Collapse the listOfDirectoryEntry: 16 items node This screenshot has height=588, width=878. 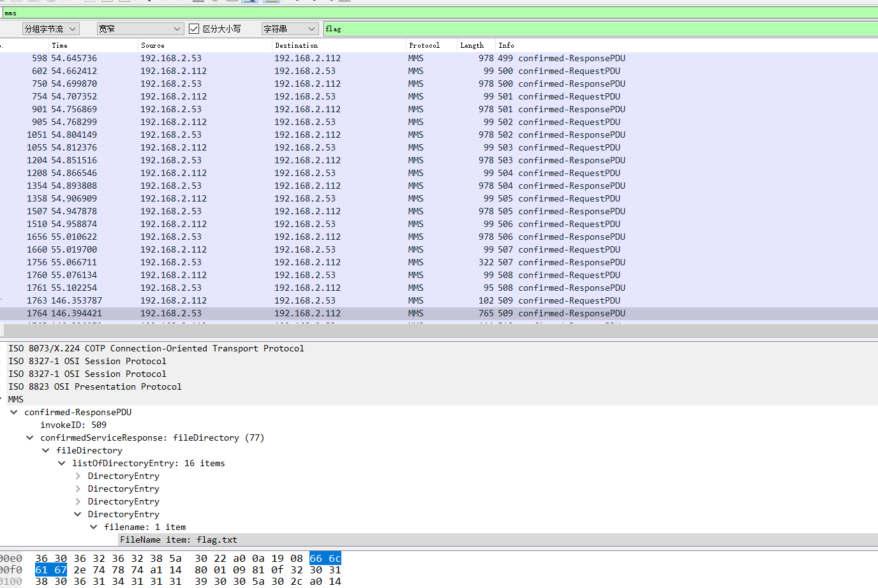coord(61,463)
